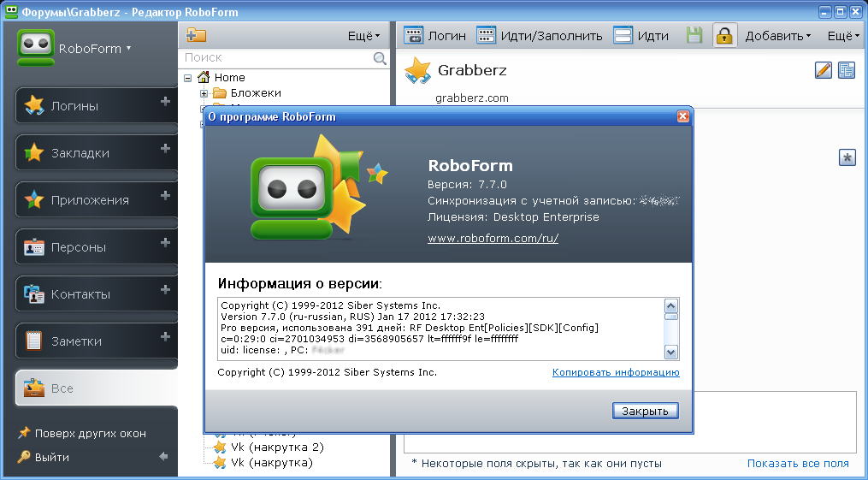Add new application with Приложения plus

(x=165, y=195)
